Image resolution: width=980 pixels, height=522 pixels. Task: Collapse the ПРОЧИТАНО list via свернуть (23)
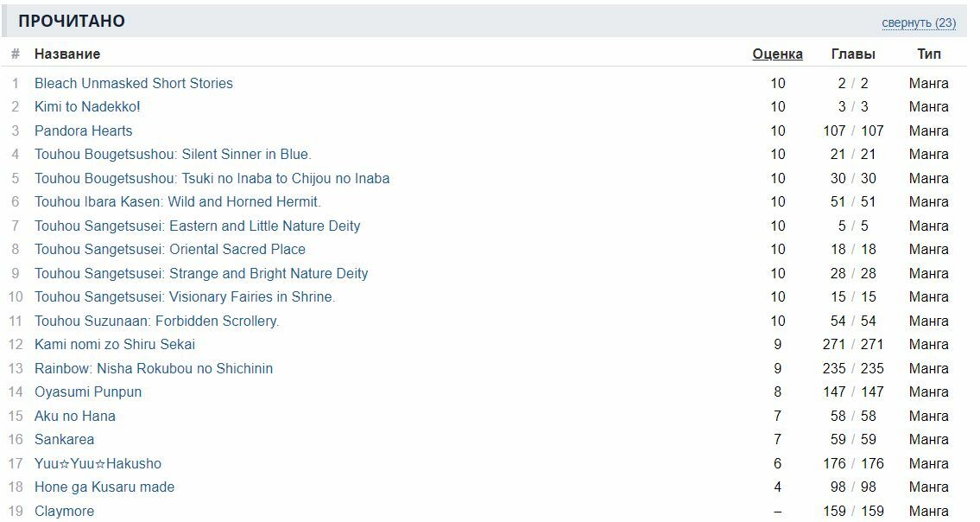coord(918,22)
